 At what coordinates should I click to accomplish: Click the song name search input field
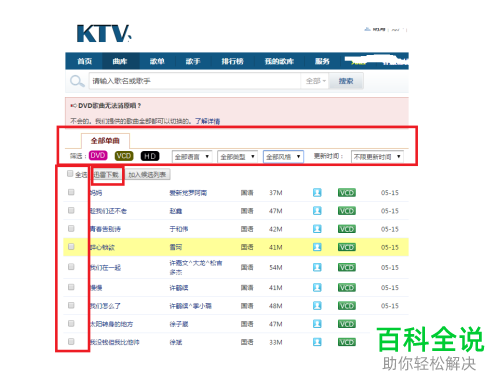pos(195,81)
